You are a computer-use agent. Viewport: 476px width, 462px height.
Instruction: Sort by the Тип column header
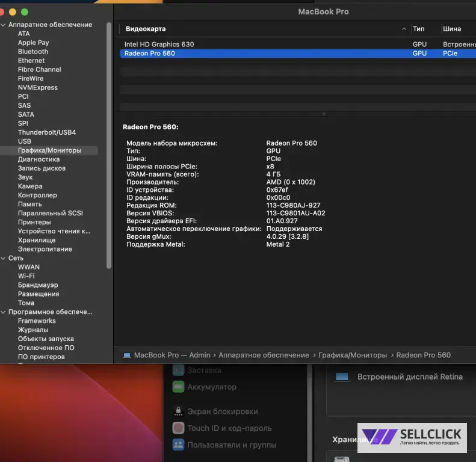coord(419,29)
